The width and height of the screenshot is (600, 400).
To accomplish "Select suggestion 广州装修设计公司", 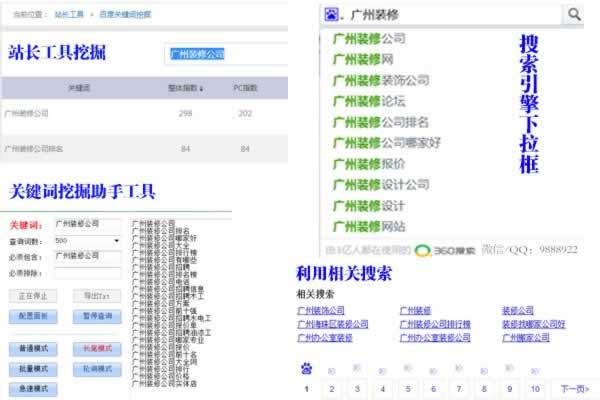I will tap(381, 184).
